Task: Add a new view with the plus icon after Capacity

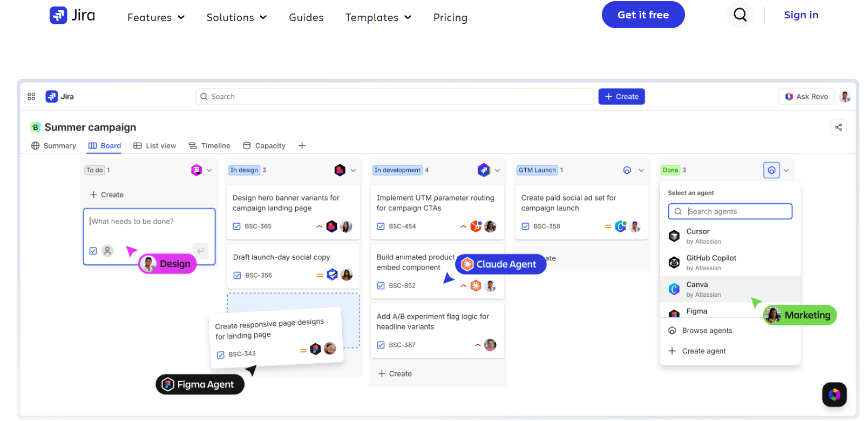Action: point(302,146)
